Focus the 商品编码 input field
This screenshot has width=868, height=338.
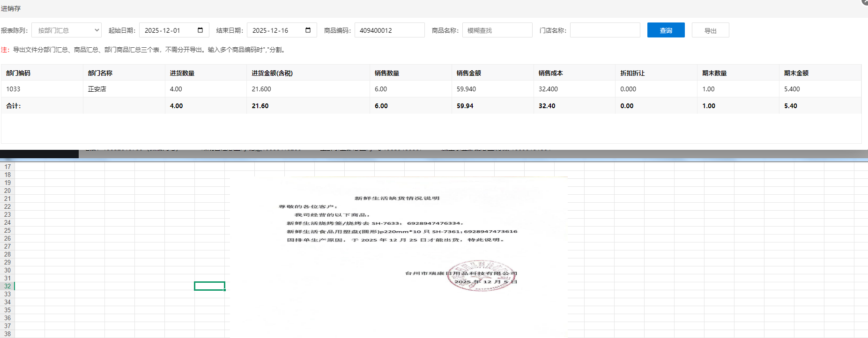(x=389, y=30)
